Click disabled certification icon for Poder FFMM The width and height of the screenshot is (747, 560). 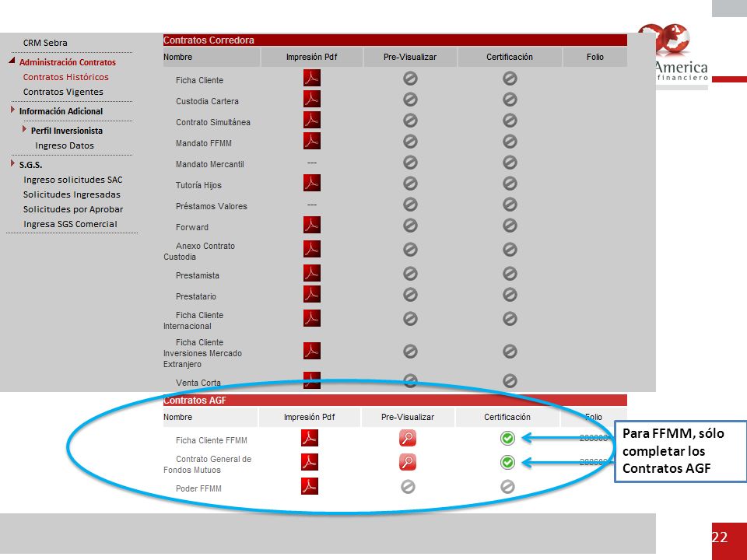point(507,487)
